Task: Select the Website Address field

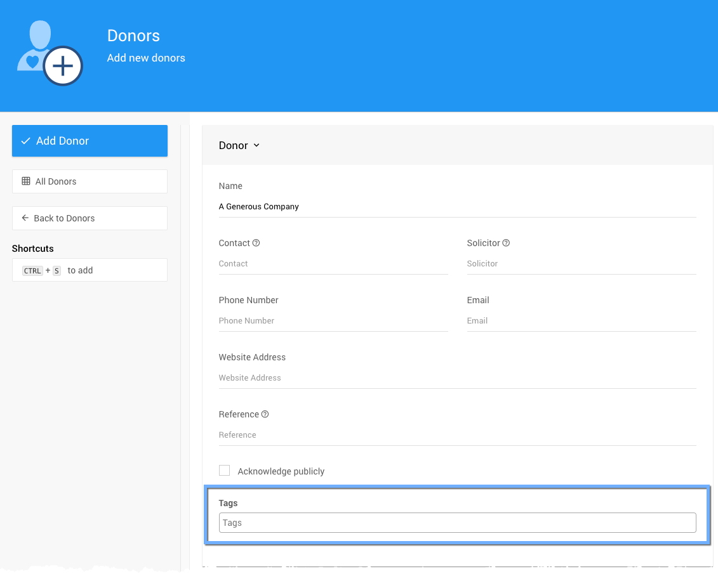Action: 457,378
